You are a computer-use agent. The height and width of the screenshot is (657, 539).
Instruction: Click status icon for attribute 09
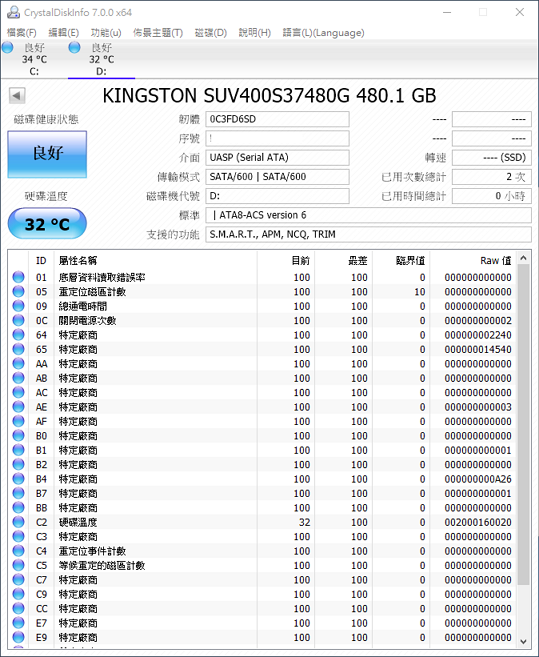coord(18,306)
